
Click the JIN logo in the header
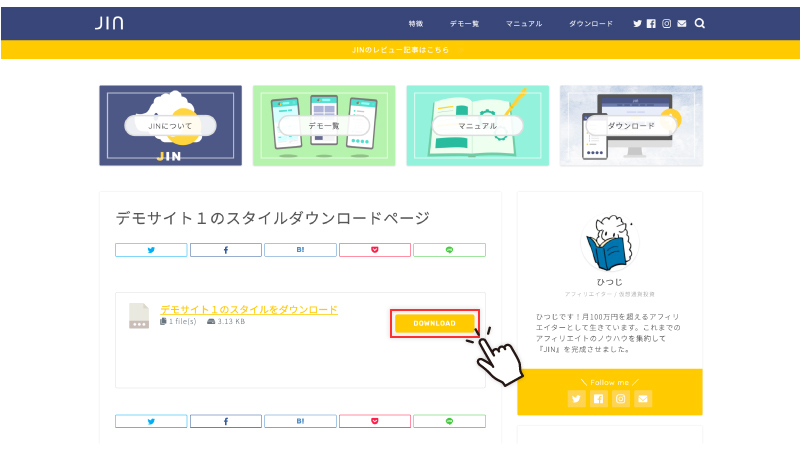coord(109,23)
